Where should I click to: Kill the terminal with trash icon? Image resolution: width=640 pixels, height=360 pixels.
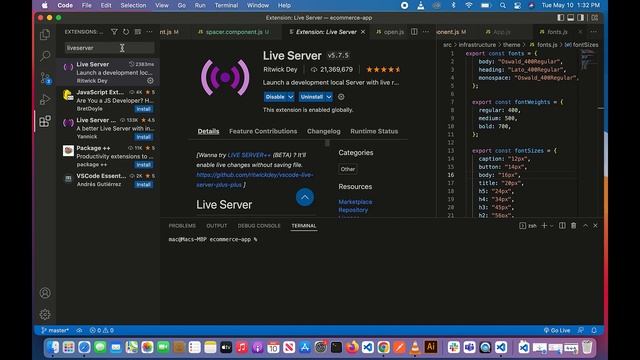[x=573, y=225]
